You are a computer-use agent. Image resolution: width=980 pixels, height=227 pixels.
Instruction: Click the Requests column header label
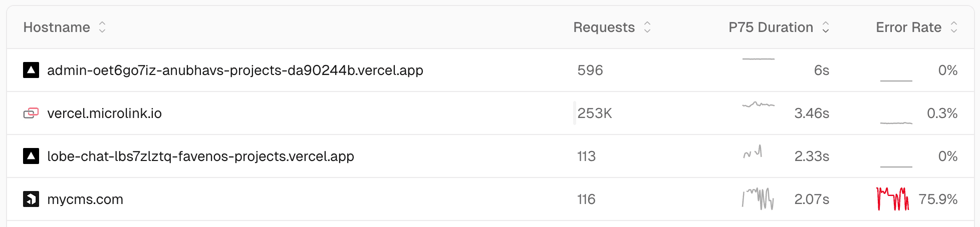point(604,27)
